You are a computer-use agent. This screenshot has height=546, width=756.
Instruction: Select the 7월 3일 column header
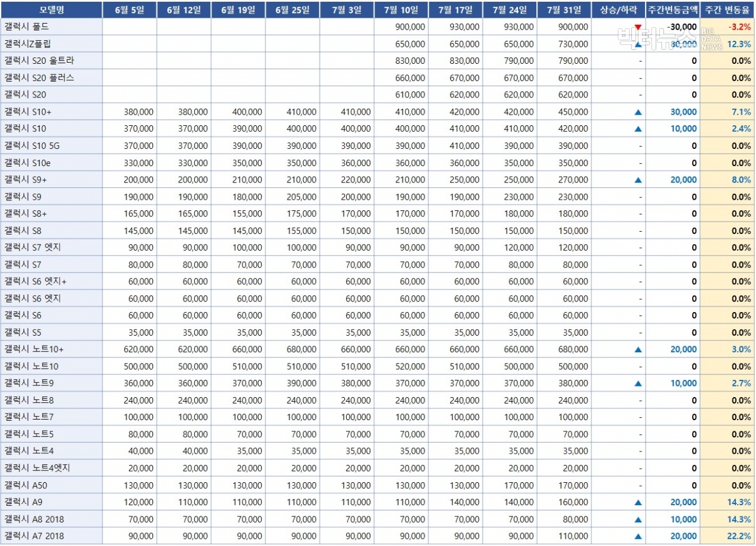(x=347, y=9)
